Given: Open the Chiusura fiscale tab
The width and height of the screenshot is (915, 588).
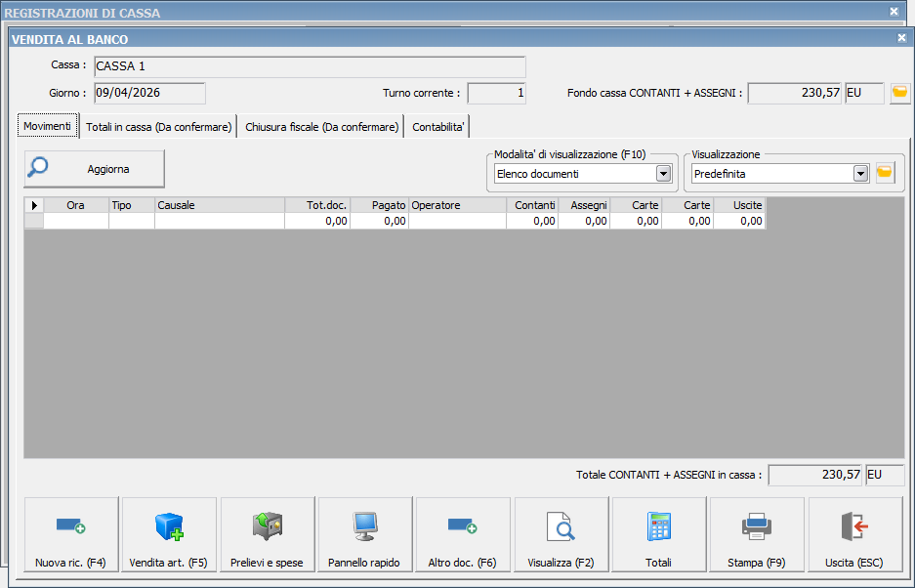Looking at the screenshot, I should [x=321, y=127].
